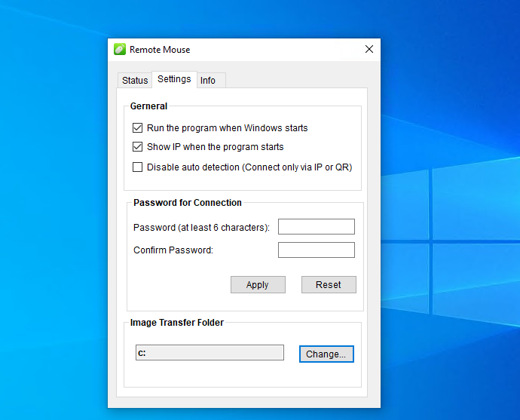Click the Password (at least 6 characters) label
This screenshot has height=420, width=520.
point(201,228)
